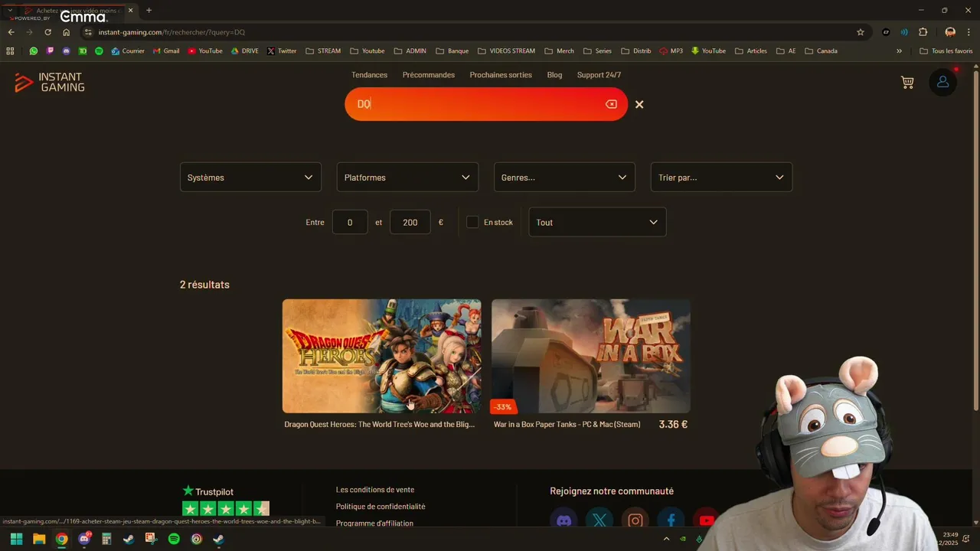This screenshot has height=551, width=980.
Task: Open the War in a Box Paper Tanks title
Action: (567, 424)
